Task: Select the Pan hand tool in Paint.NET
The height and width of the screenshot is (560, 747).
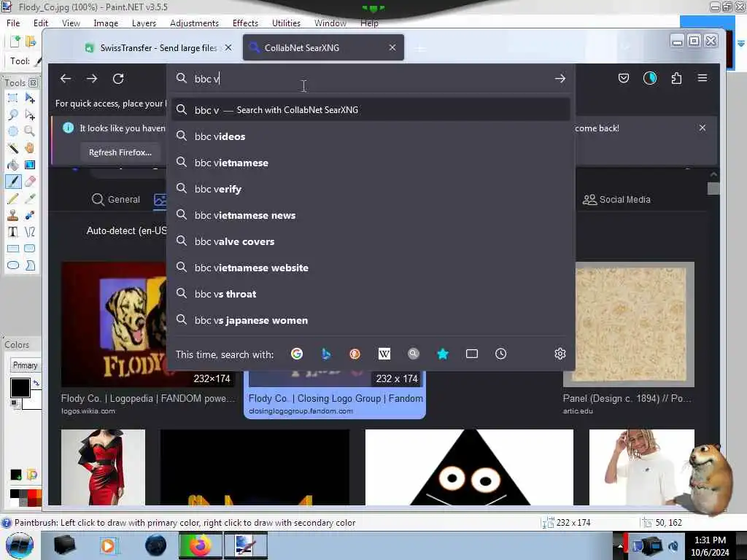Action: [29, 148]
